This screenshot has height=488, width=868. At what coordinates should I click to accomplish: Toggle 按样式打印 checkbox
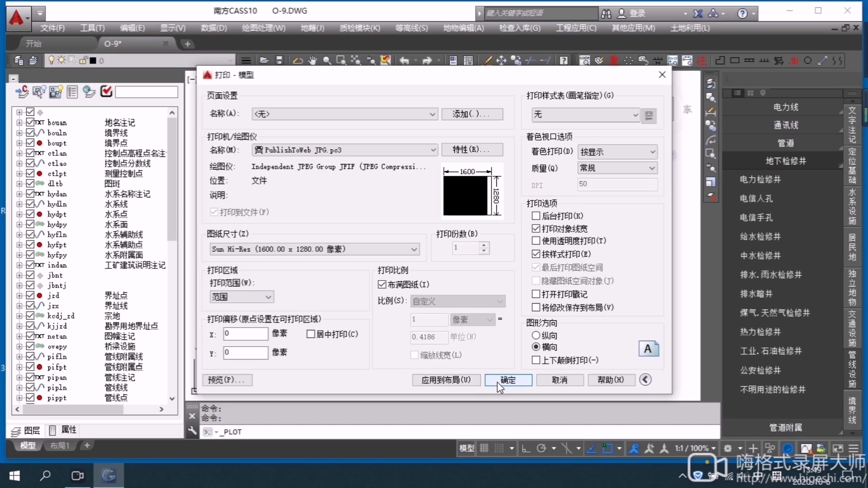[x=536, y=254]
